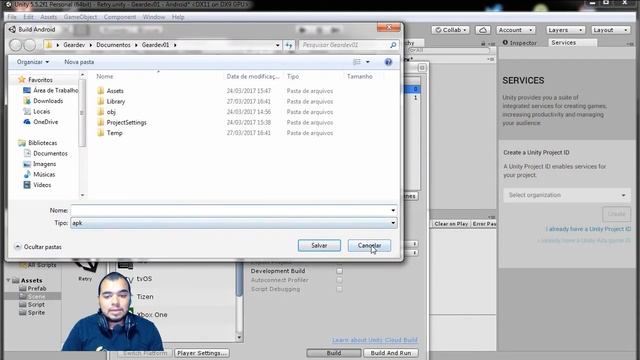Click the Build And Run button
The width and height of the screenshot is (640, 360).
pos(391,353)
